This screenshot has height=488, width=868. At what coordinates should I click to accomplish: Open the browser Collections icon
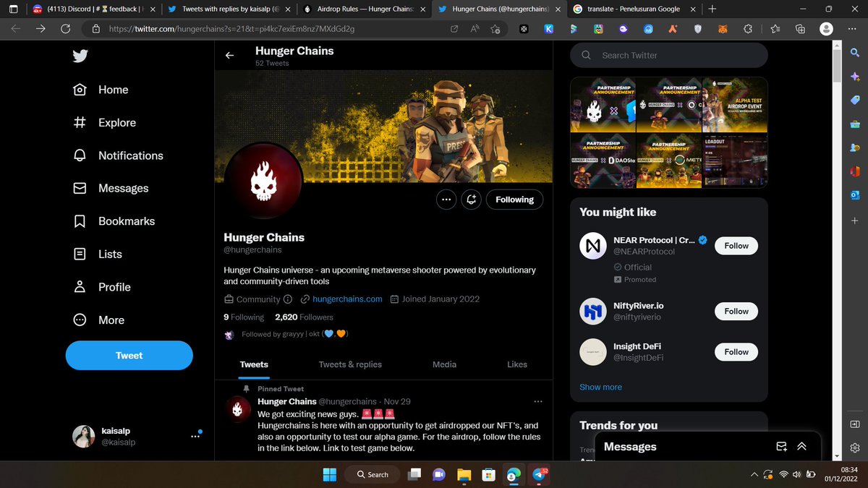pyautogui.click(x=800, y=29)
